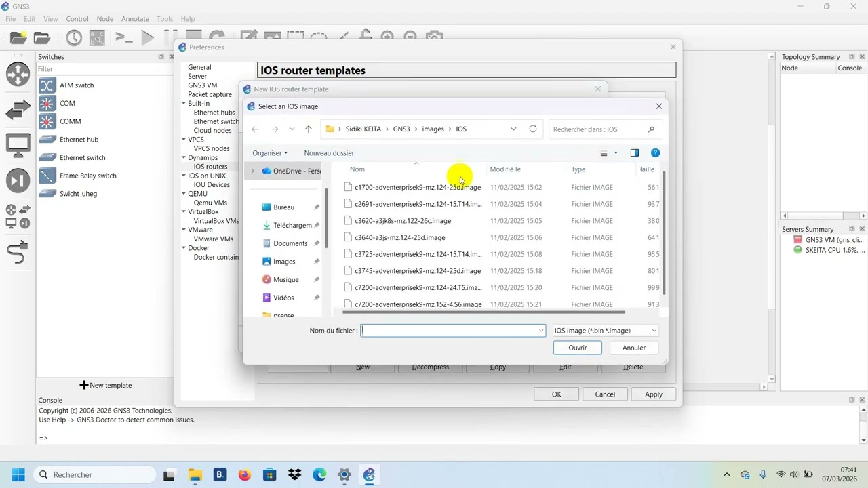Open Microsoft Edge from the taskbar
The image size is (868, 488).
point(319,475)
